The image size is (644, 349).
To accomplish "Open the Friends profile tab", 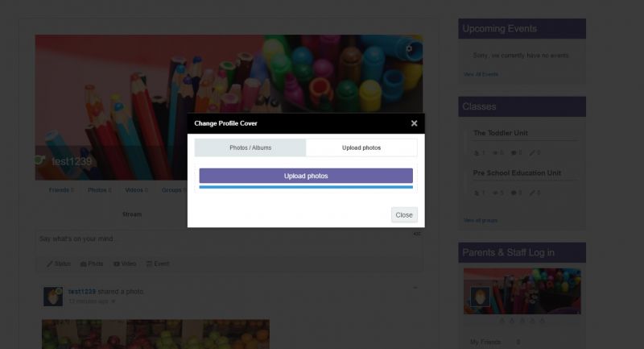I will coord(61,190).
